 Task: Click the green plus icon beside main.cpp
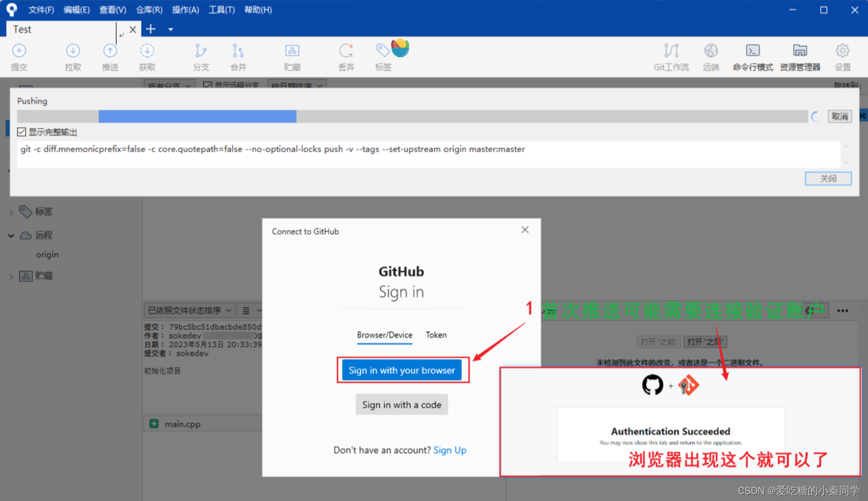(154, 424)
